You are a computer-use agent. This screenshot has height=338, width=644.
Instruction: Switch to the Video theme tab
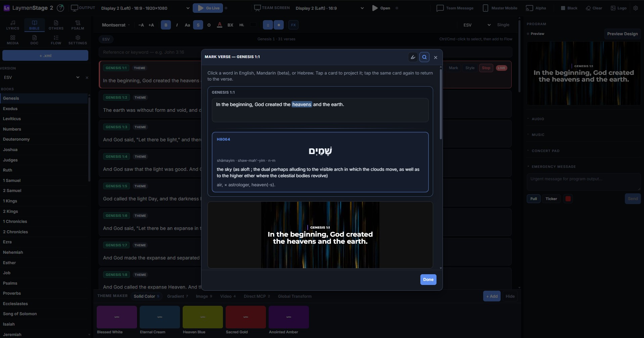228,296
